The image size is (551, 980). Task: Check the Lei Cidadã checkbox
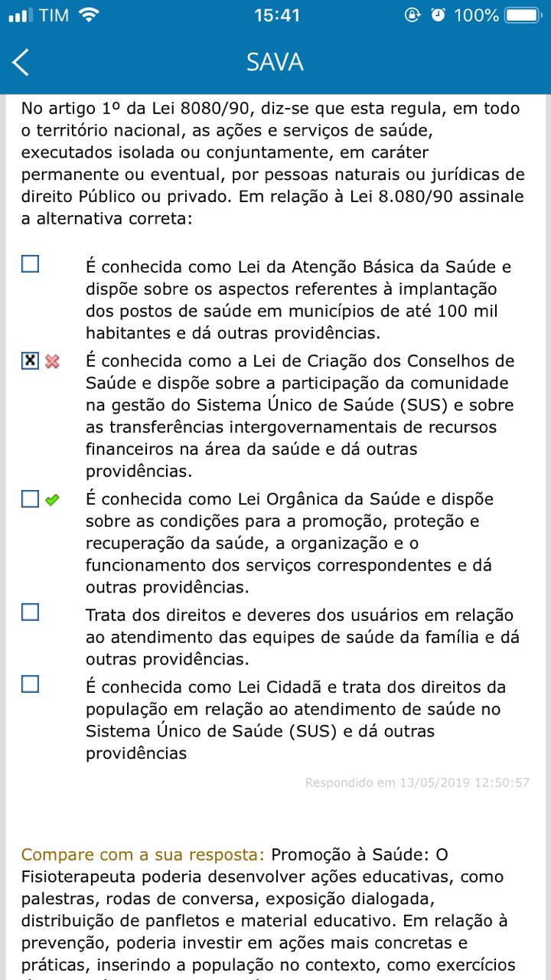pos(30,684)
